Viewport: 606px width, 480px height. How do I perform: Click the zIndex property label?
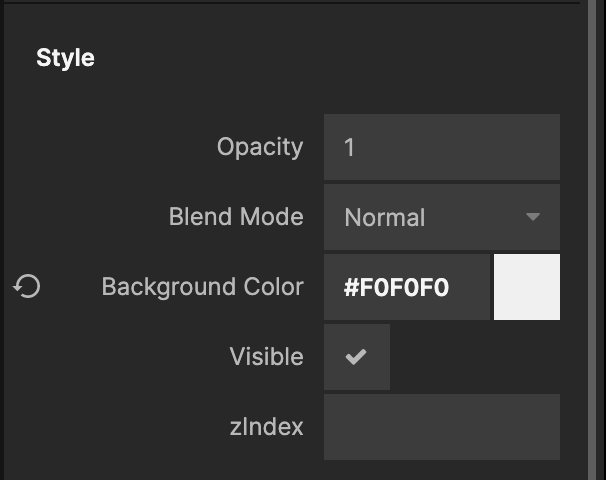coord(266,427)
